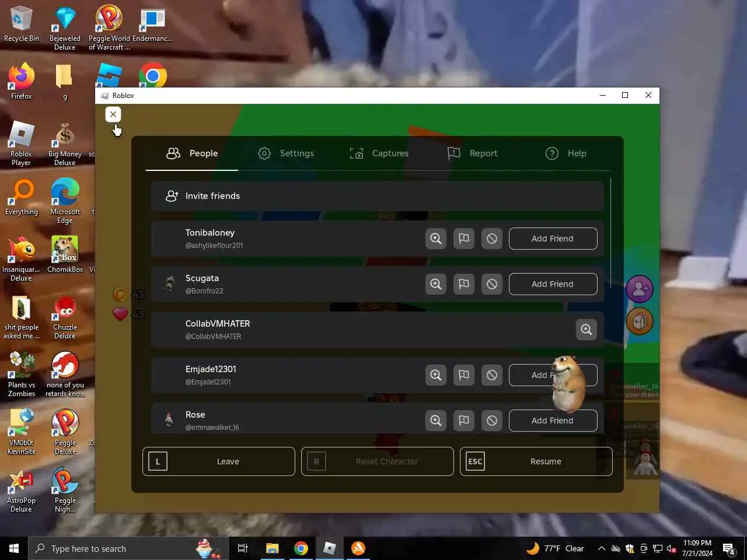This screenshot has height=560, width=747.
Task: Select the Bejeweled Deluxe desktop shortcut
Action: pyautogui.click(x=65, y=29)
